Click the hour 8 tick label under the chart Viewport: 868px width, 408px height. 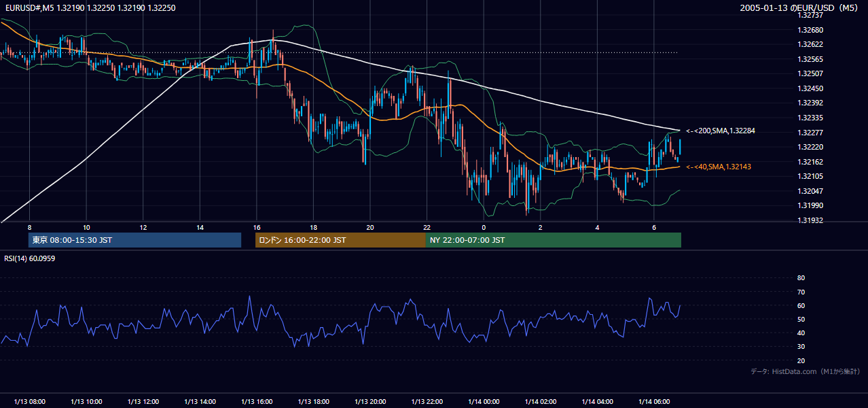29,227
